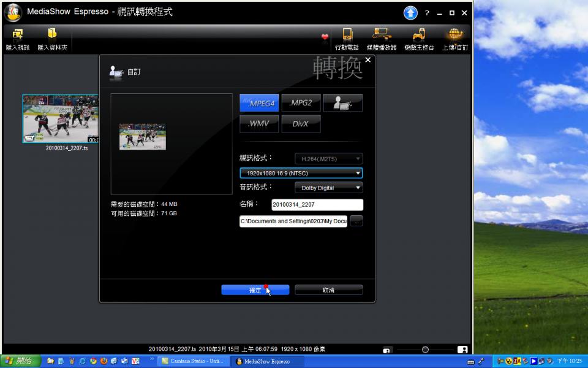Open the Dolby Digital audio format dropdown
This screenshot has width=588, height=368.
[329, 188]
